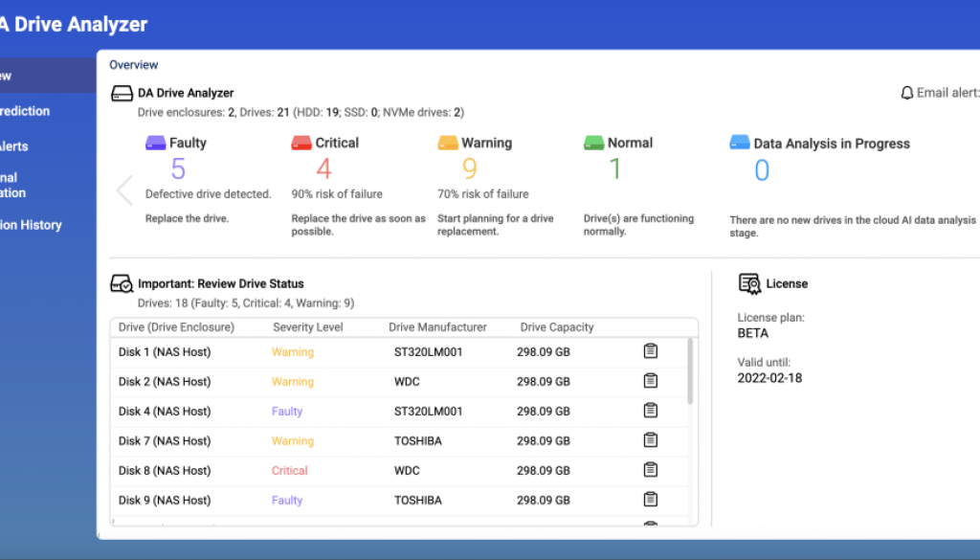Click the Warning severity of Disk 7
Screen dimensions: 980x560
tap(293, 441)
